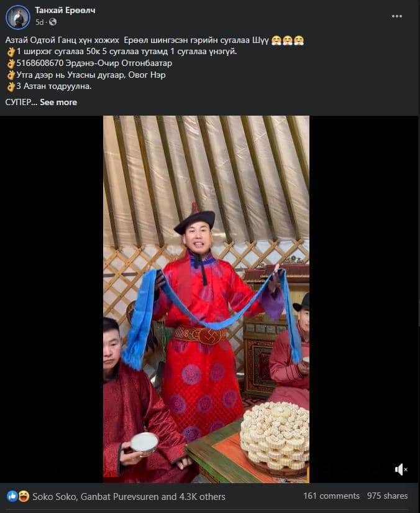Open the three-dot post options menu
Image resolution: width=420 pixels, height=513 pixels.
click(396, 16)
